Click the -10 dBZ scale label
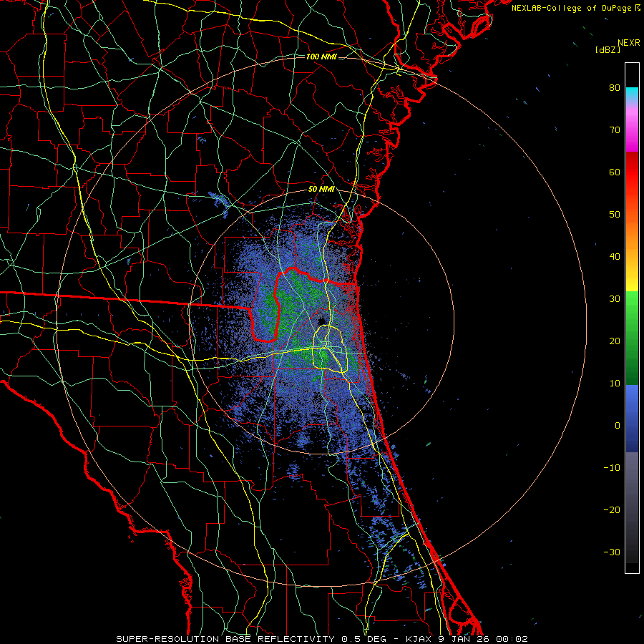644x644 pixels. point(612,468)
